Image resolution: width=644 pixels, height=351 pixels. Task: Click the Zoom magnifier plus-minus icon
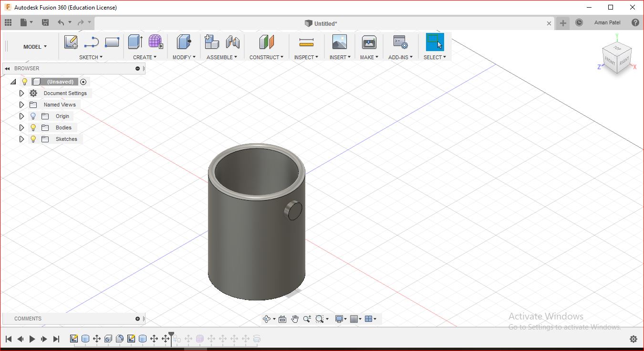point(307,319)
